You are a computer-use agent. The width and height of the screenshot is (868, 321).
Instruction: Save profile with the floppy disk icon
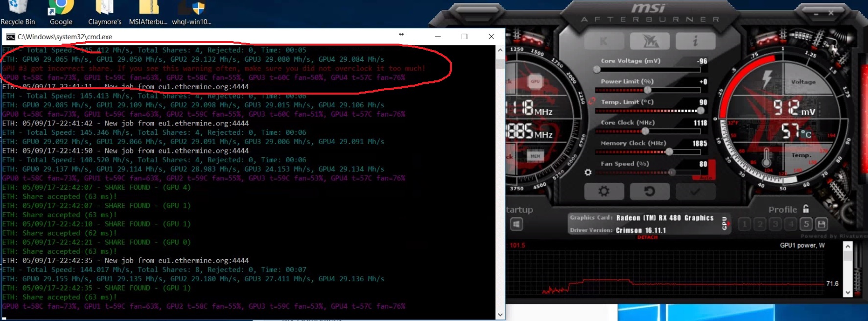click(x=821, y=224)
